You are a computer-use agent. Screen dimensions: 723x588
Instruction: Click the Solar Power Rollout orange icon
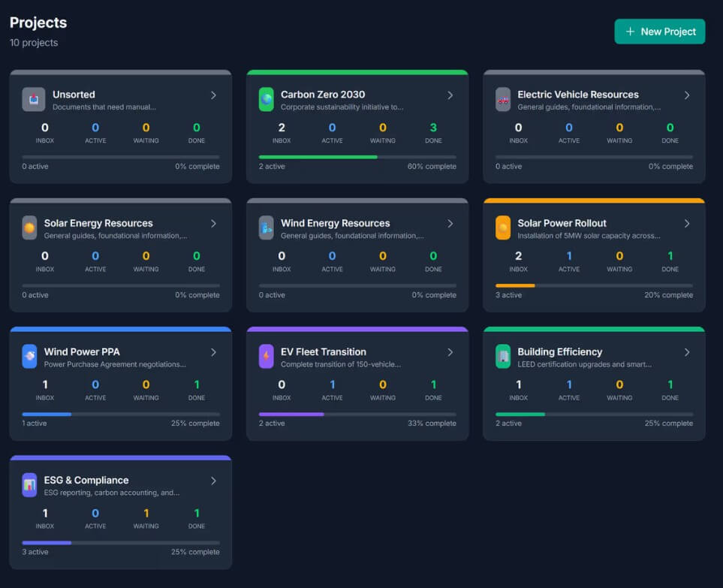(503, 228)
